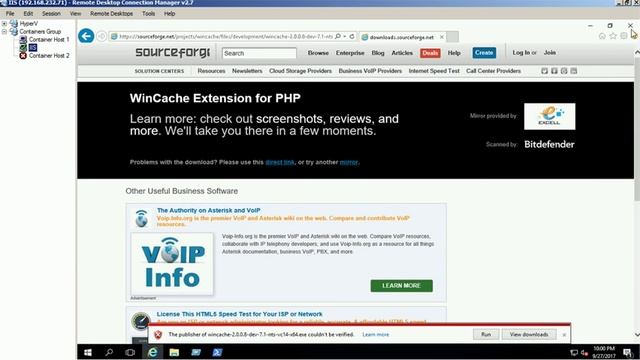This screenshot has height=360, width=640.
Task: Click Run in the download notification bar
Action: pyautogui.click(x=486, y=335)
